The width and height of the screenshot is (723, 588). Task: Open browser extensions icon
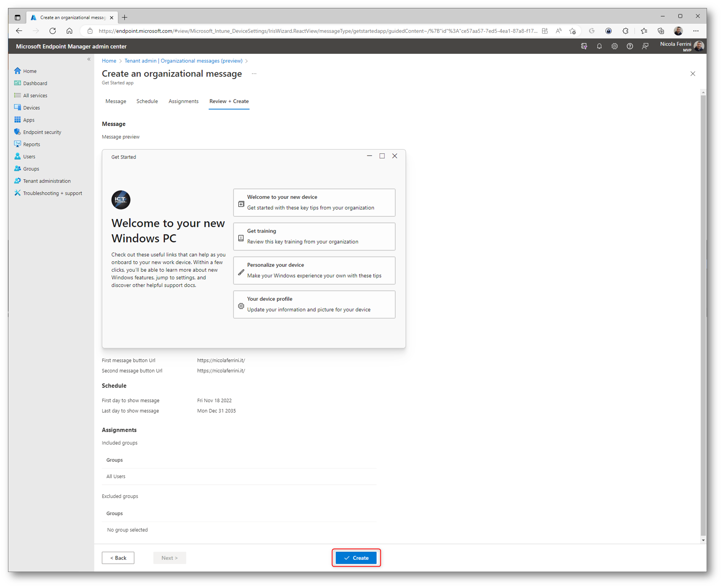625,31
